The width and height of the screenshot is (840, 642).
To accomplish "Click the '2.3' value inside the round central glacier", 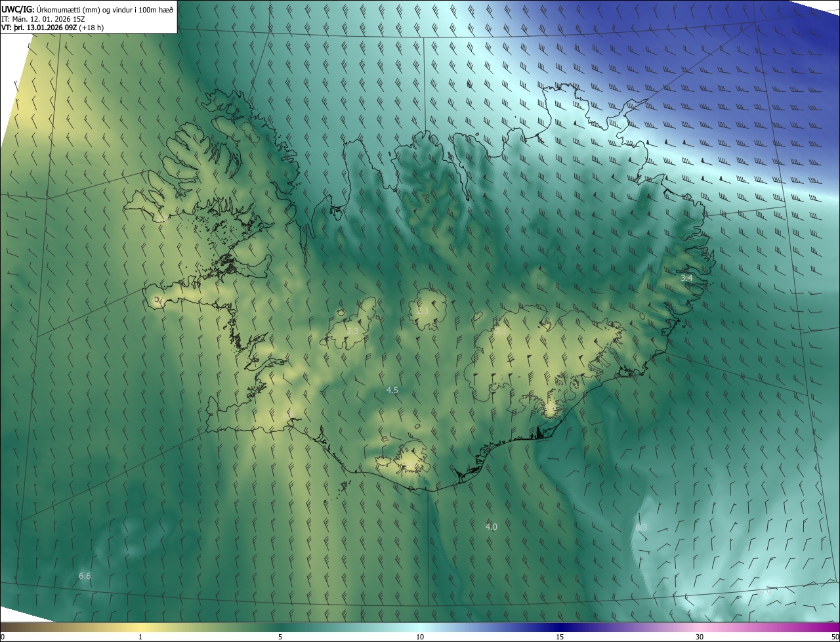I will [x=423, y=310].
